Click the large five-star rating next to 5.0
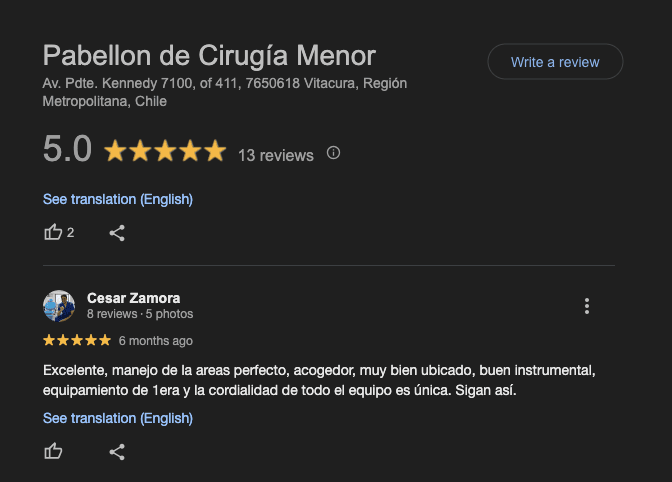This screenshot has height=482, width=672. (165, 151)
